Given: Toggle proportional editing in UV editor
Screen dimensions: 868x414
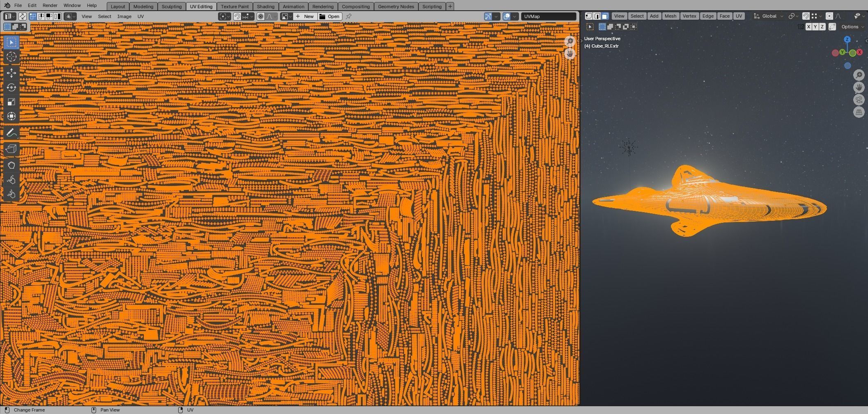Looking at the screenshot, I should tap(261, 16).
